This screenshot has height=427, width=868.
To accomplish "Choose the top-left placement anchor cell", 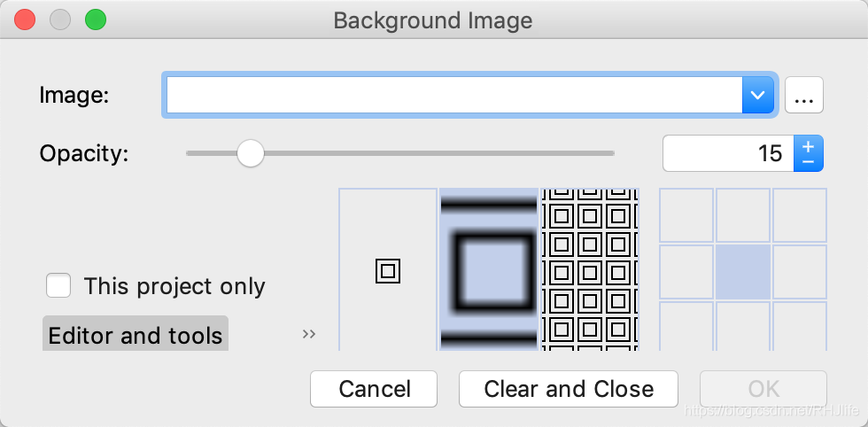I will [686, 215].
